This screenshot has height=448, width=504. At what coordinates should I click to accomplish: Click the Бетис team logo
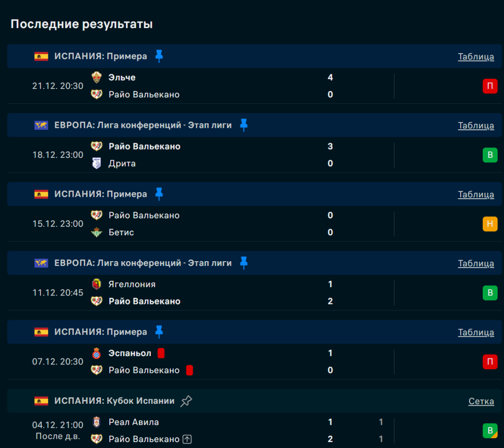pyautogui.click(x=96, y=232)
